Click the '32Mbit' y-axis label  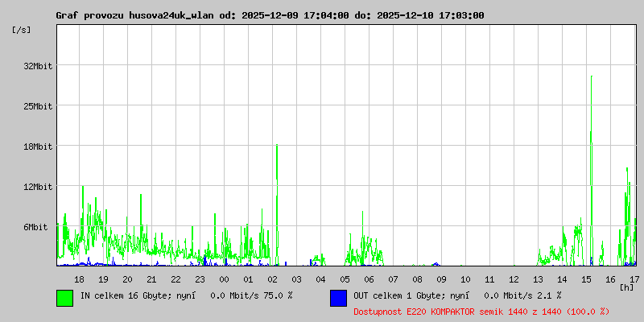tap(38, 66)
